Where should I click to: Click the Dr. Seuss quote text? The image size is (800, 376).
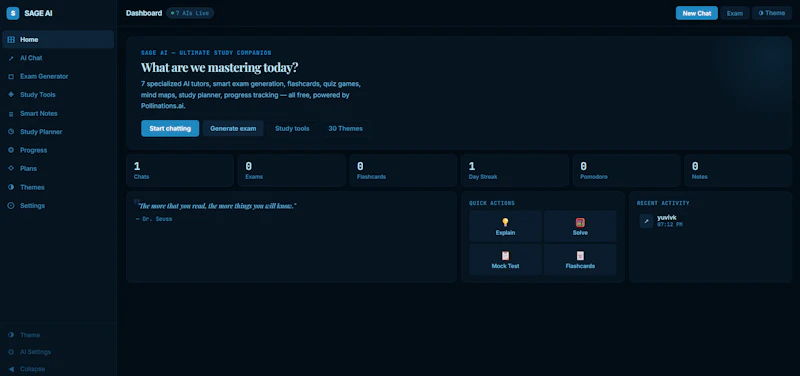[x=217, y=206]
